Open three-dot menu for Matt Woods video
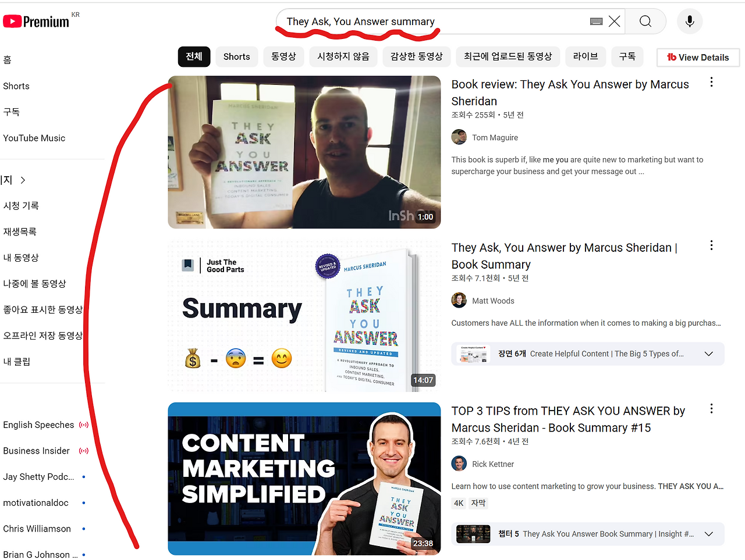Screen dimensions: 745x560 point(711,245)
